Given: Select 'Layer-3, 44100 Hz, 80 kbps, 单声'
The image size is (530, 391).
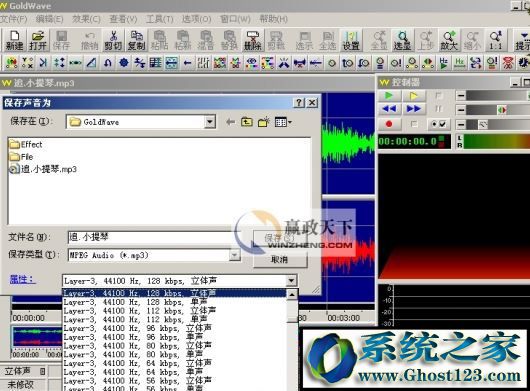Looking at the screenshot, I should tap(174, 355).
